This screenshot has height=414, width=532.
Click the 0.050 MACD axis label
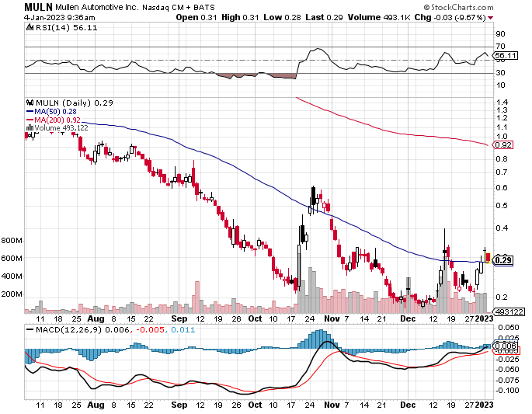508,327
